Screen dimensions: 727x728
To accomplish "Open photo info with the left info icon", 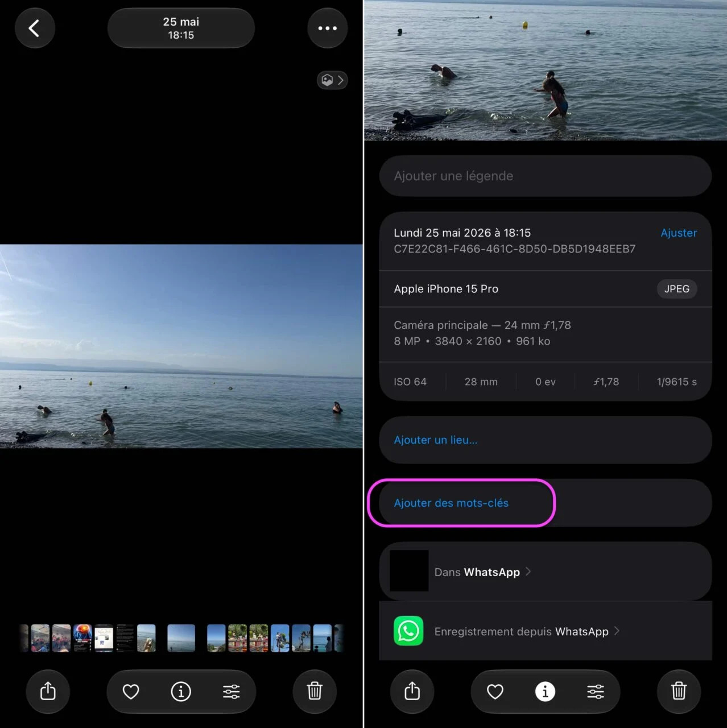I will coord(181,691).
